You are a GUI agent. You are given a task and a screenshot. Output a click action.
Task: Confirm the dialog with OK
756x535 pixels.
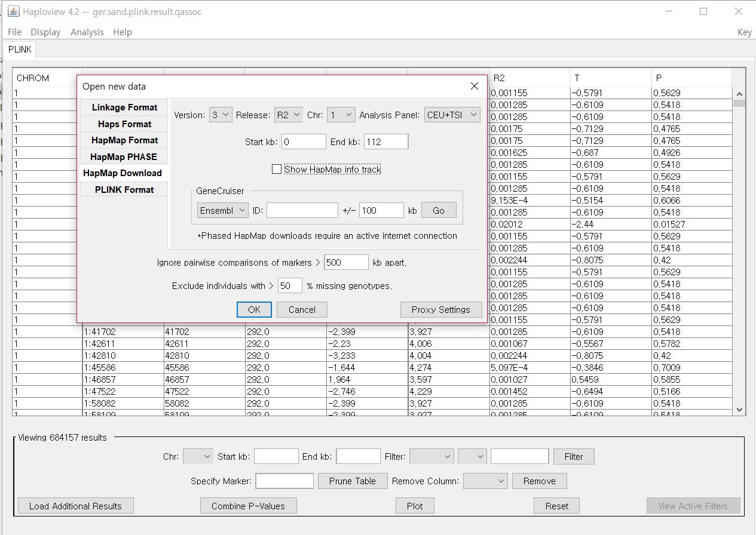[254, 309]
